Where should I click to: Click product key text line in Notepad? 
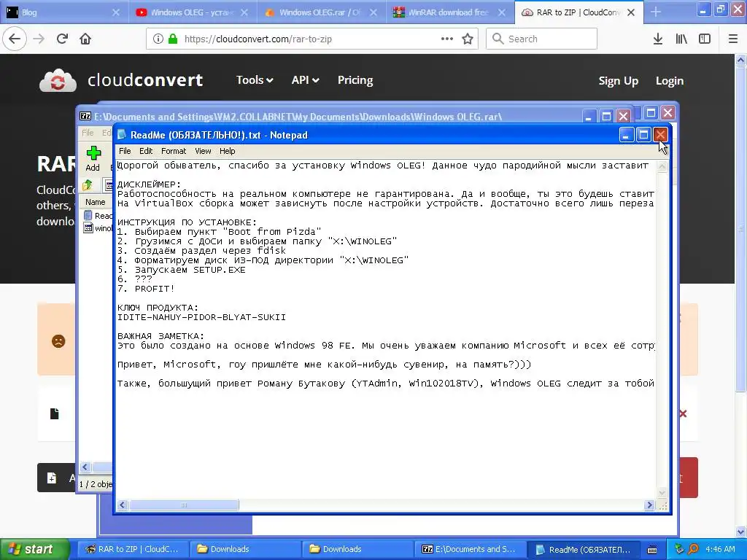pos(201,317)
